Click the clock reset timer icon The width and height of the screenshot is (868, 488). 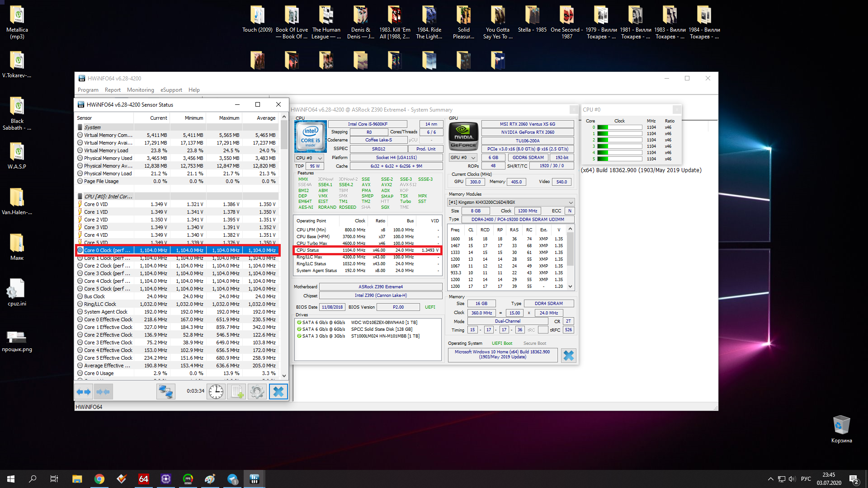point(216,392)
